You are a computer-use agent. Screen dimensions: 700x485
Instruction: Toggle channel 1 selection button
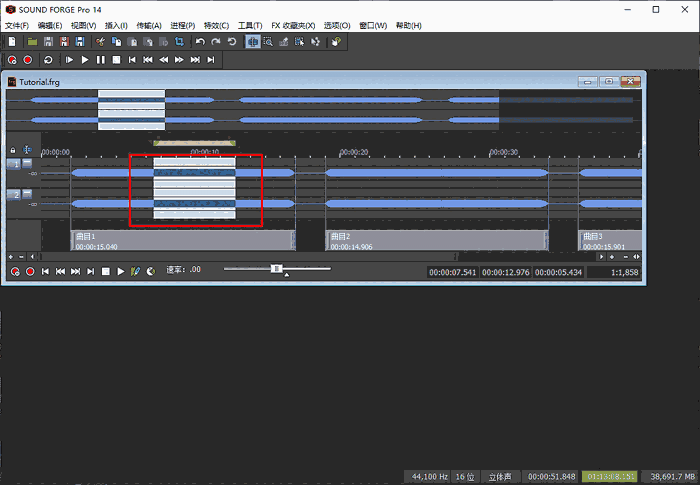coord(14,164)
